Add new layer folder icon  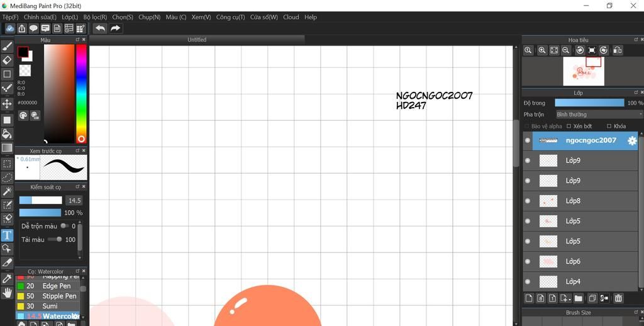pyautogui.click(x=579, y=298)
